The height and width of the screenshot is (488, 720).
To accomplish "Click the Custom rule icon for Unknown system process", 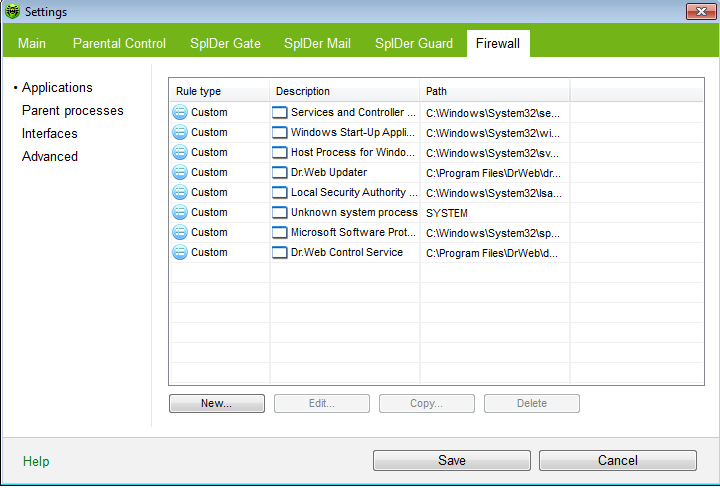I will 180,212.
